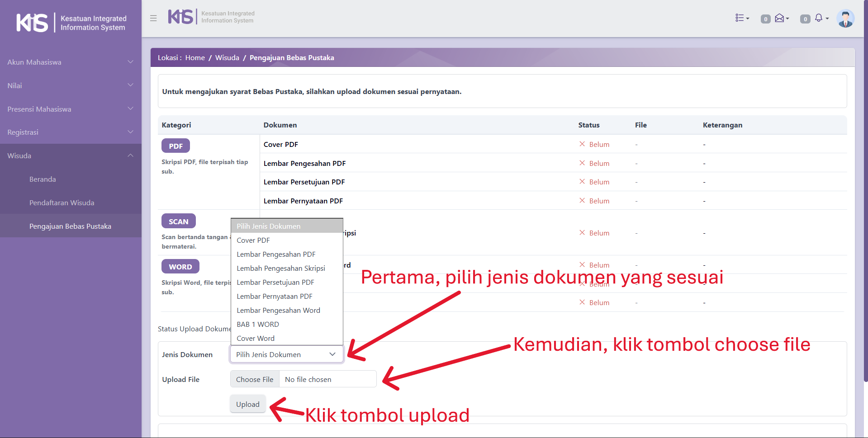Select Cover PDF from dropdown list
This screenshot has width=868, height=438.
(253, 240)
